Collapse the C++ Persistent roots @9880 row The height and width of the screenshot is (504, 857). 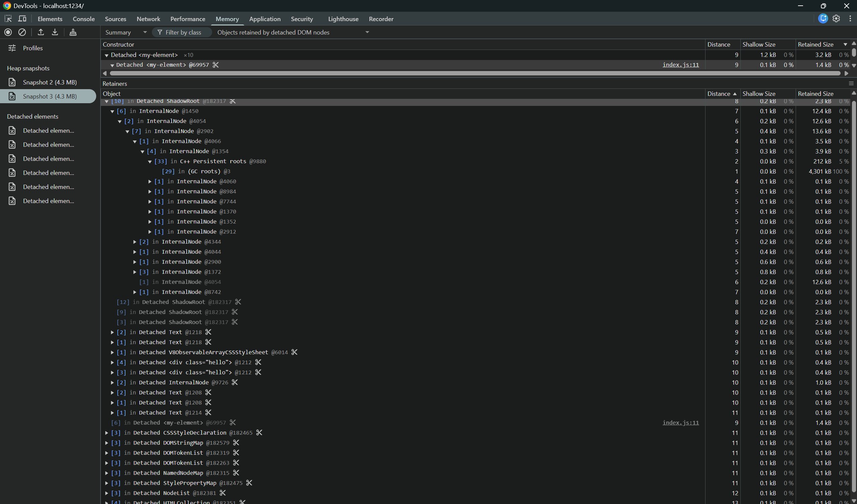[x=150, y=162]
